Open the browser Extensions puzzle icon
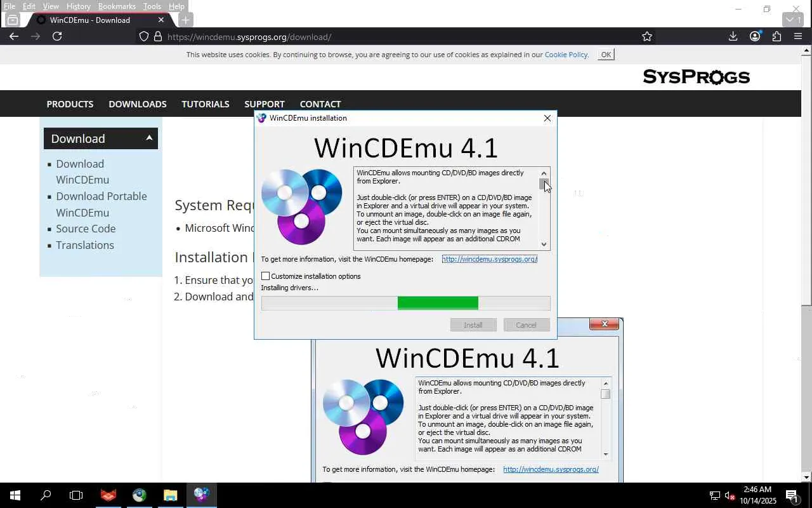 pyautogui.click(x=776, y=36)
